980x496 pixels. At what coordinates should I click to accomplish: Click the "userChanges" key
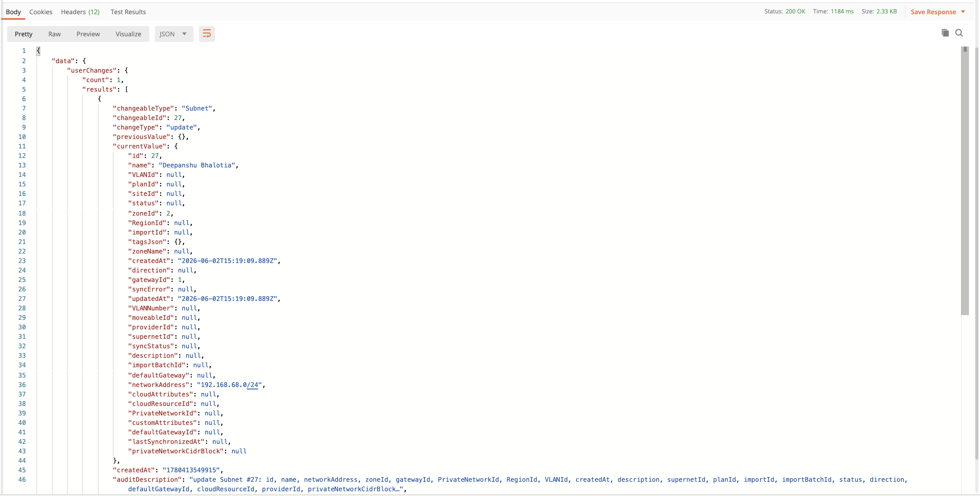pos(92,70)
